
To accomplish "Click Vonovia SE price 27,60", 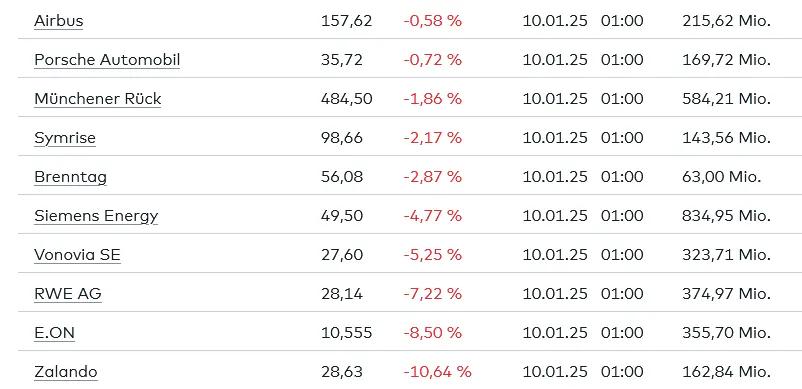I will 342,255.
